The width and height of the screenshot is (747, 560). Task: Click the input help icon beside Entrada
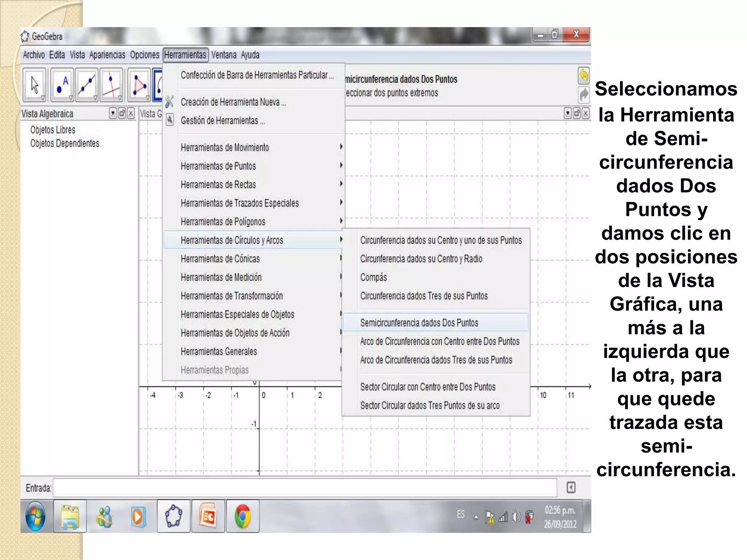(571, 487)
